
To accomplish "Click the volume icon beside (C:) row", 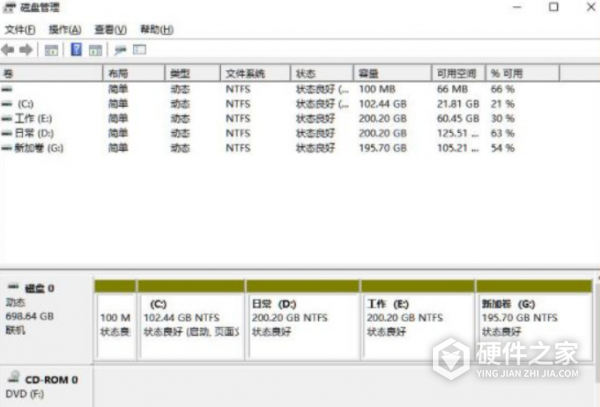I will coord(7,104).
